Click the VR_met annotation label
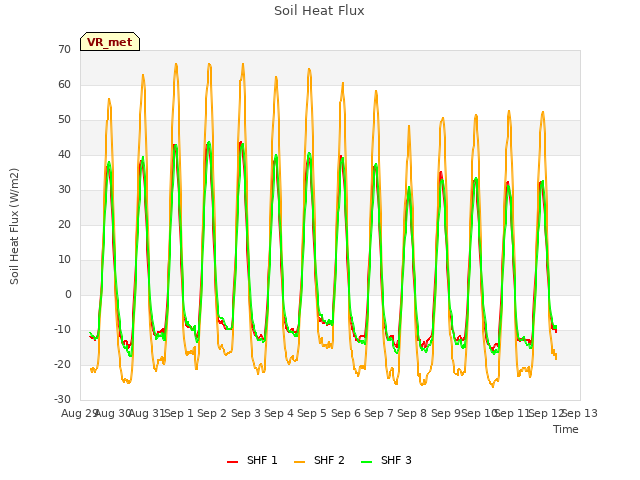 [110, 42]
